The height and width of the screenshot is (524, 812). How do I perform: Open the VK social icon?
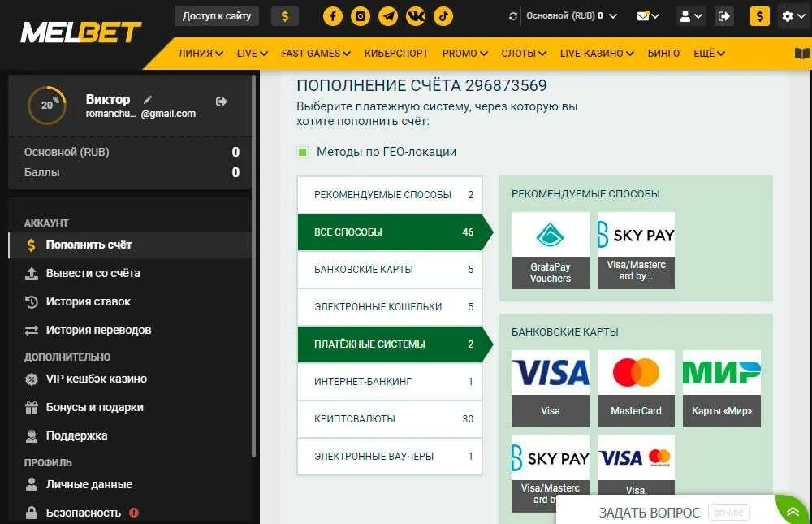tap(416, 16)
